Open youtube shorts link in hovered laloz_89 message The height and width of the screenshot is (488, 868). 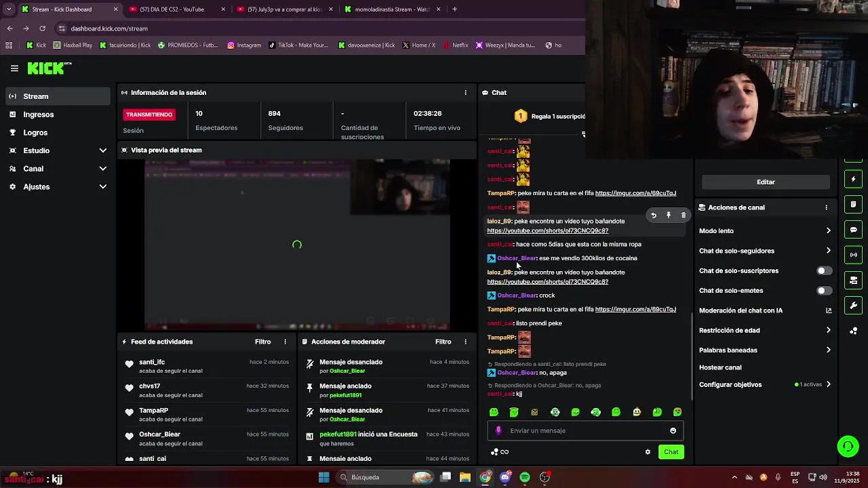[x=547, y=230]
